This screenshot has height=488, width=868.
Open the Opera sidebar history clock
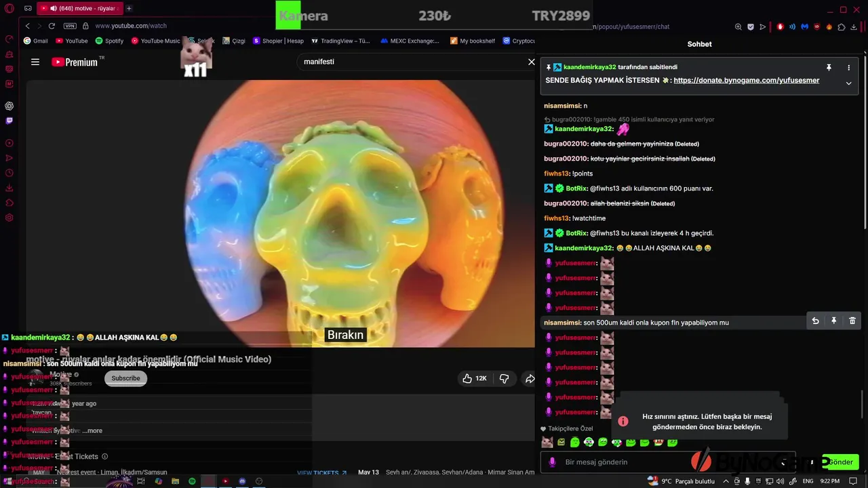point(9,173)
